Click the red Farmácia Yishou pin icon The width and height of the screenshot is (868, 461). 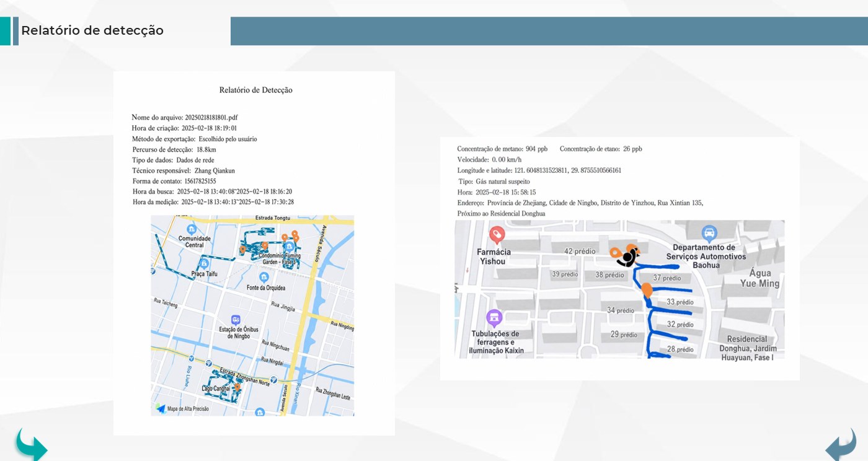pyautogui.click(x=497, y=235)
